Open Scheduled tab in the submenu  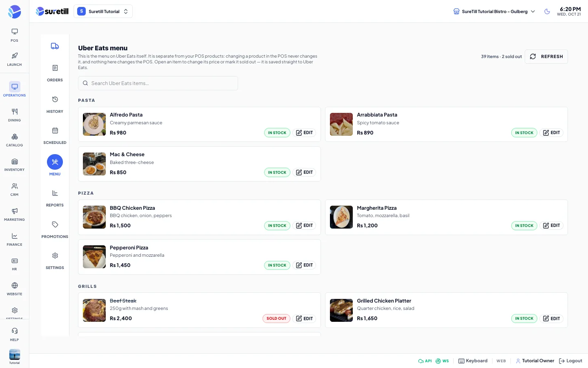(x=55, y=136)
